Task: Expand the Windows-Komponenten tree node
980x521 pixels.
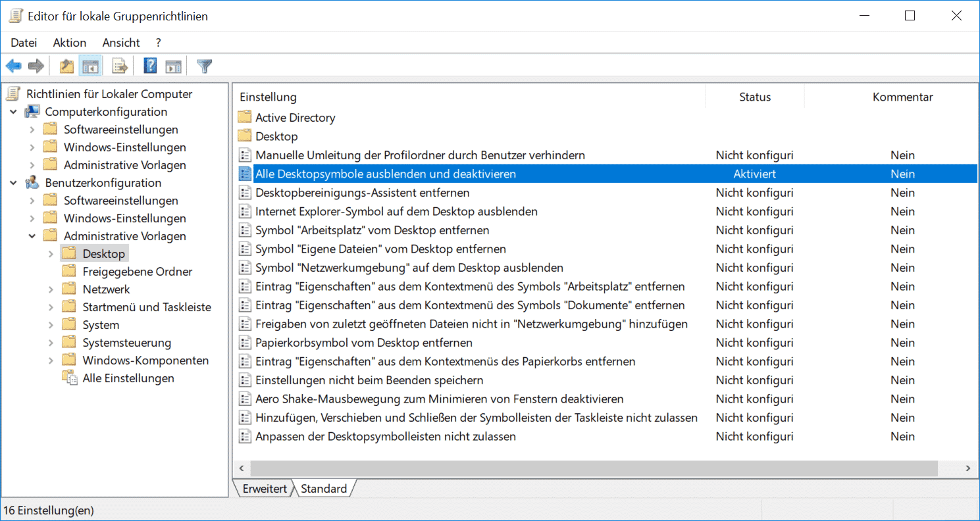Action: [x=51, y=360]
